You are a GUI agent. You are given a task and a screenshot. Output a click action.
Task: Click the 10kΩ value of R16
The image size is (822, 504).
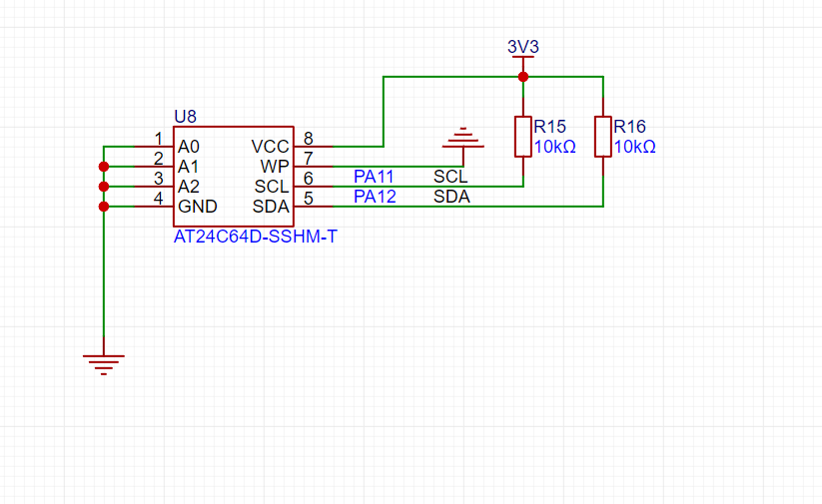pos(635,147)
